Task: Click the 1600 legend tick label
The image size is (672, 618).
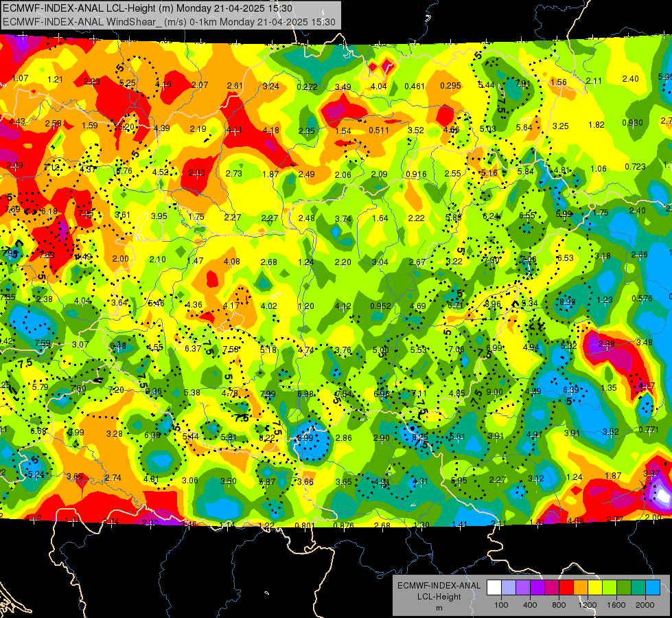Action: pyautogui.click(x=616, y=605)
